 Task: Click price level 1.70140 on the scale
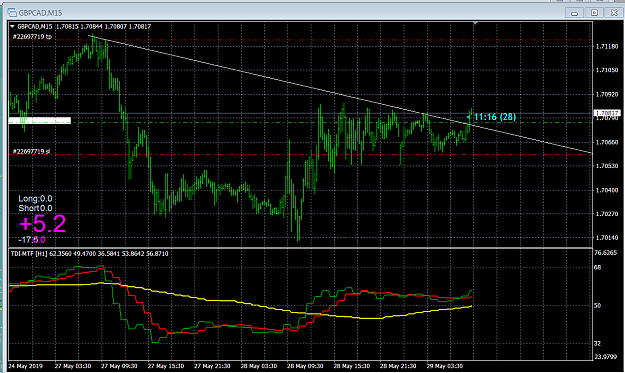coord(607,238)
